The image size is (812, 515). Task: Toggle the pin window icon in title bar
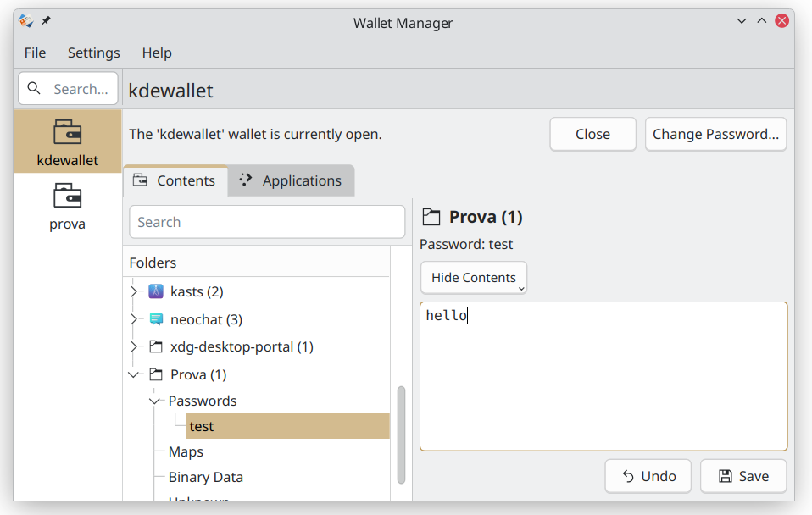tap(46, 20)
